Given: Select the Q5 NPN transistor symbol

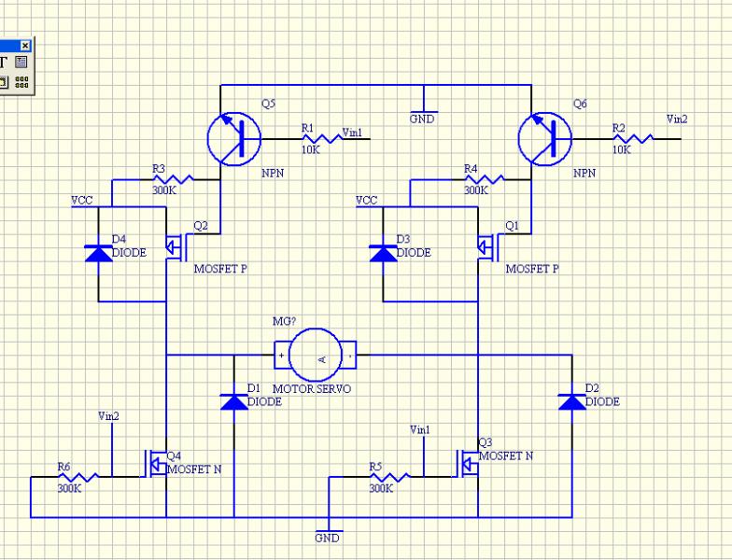Looking at the screenshot, I should (232, 137).
